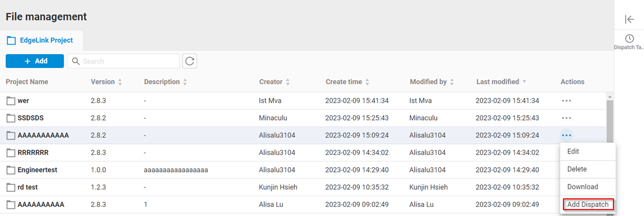Click the folder icon of rd test
The height and width of the screenshot is (216, 644).
point(11,188)
